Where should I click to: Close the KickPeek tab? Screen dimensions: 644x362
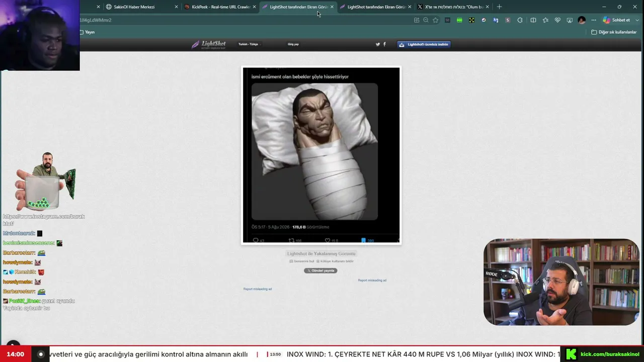pos(254,7)
